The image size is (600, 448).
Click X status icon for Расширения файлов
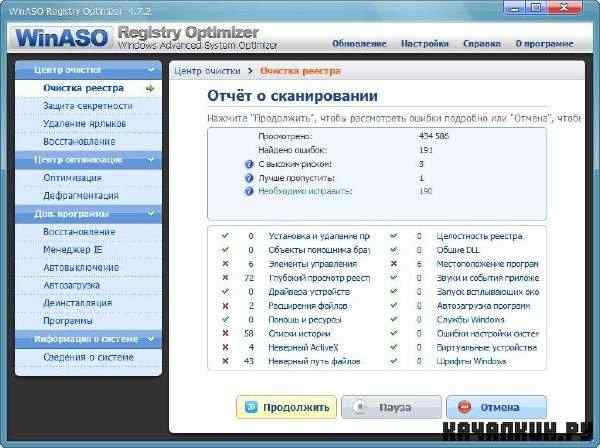[225, 306]
